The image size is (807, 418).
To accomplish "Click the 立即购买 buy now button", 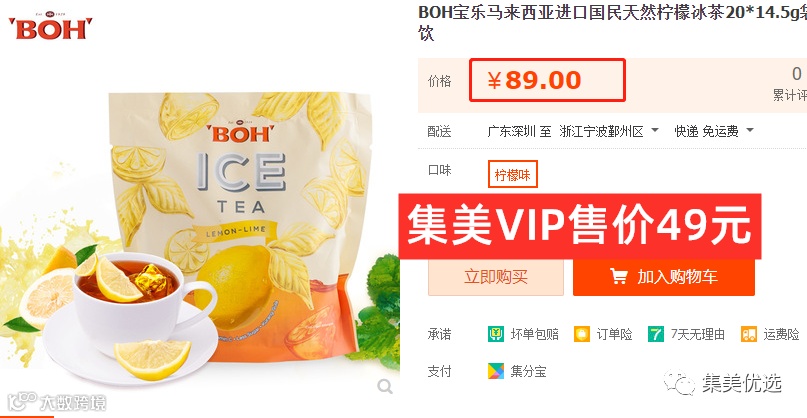I will pos(496,277).
